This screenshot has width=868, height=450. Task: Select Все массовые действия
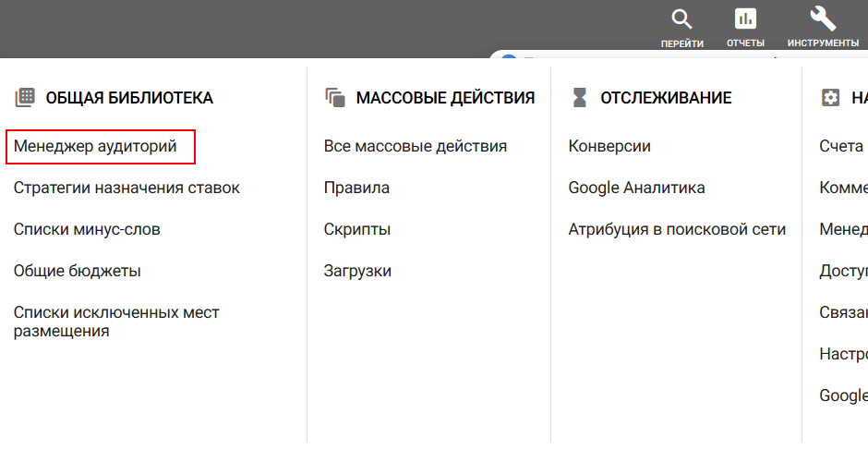coord(415,146)
